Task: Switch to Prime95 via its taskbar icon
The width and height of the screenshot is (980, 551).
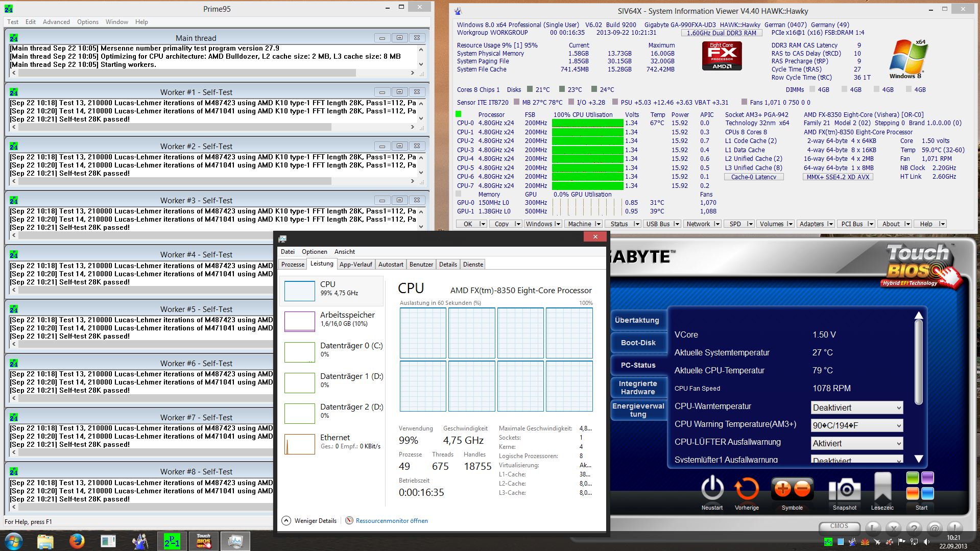Action: point(172,541)
